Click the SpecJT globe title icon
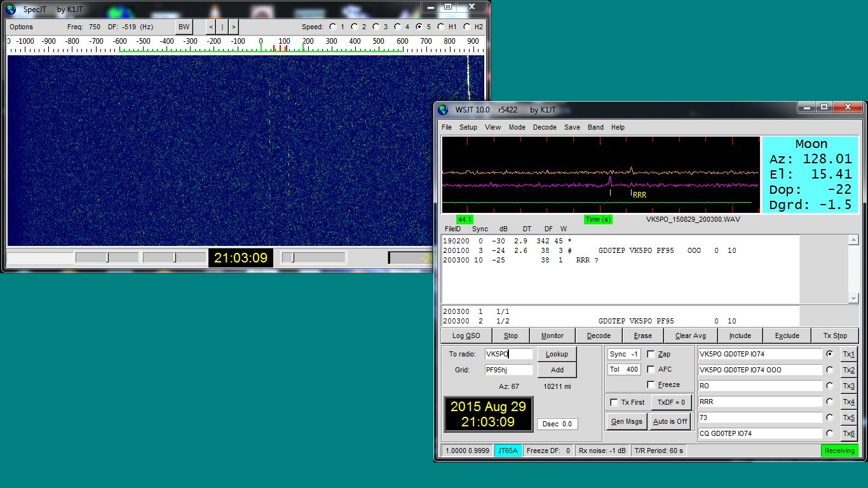This screenshot has height=488, width=868. [10, 10]
